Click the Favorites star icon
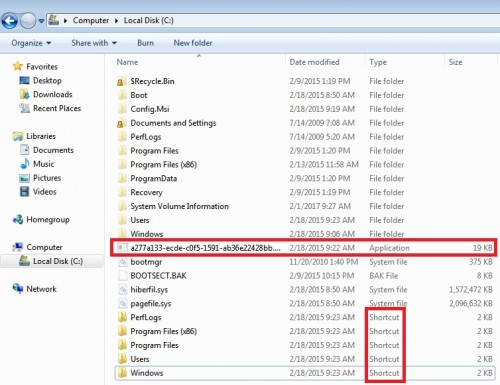The image size is (500, 385). [18, 66]
